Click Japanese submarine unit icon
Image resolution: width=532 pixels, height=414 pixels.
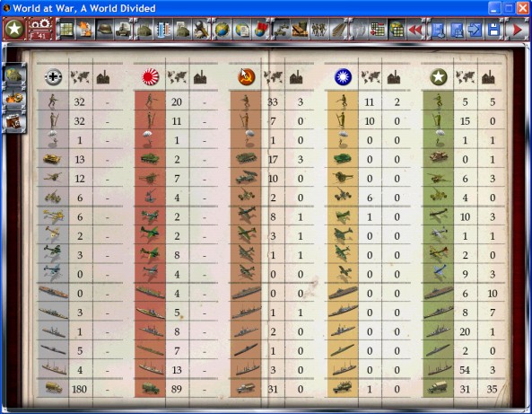pyautogui.click(x=150, y=350)
